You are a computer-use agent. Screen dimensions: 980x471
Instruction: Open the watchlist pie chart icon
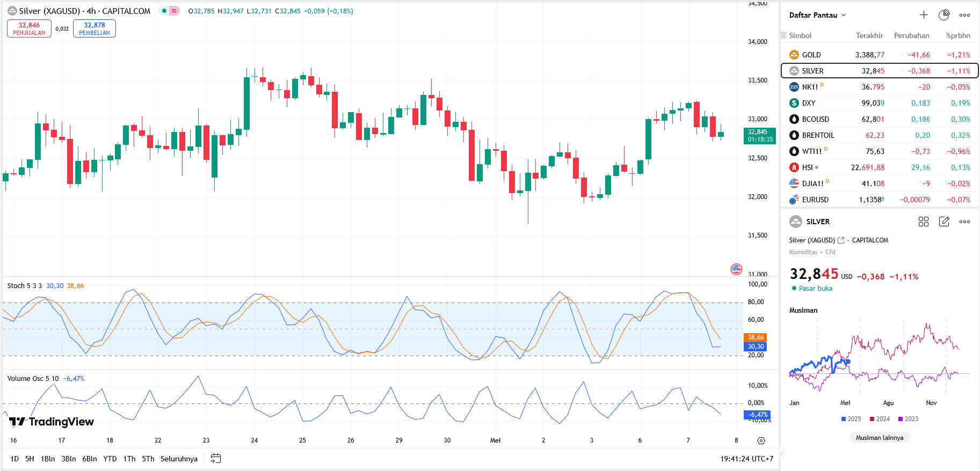[x=943, y=15]
